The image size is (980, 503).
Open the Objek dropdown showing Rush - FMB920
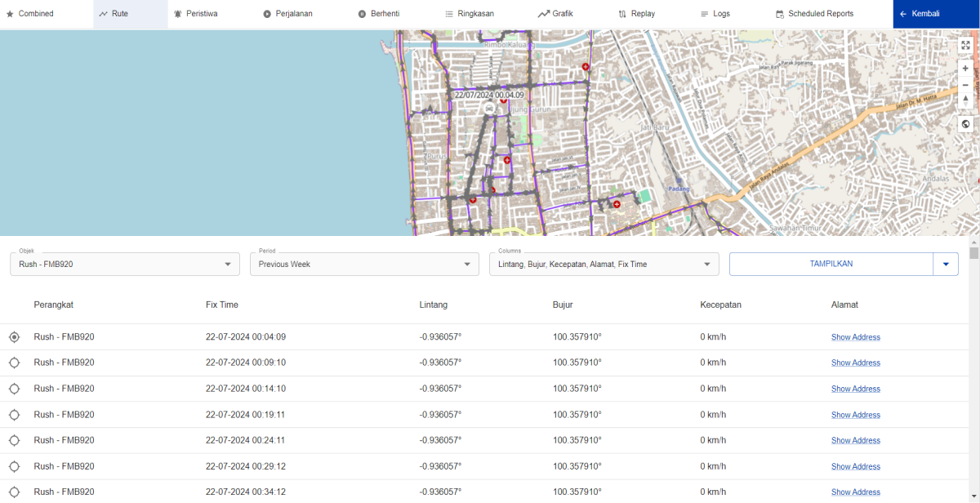pyautogui.click(x=124, y=264)
